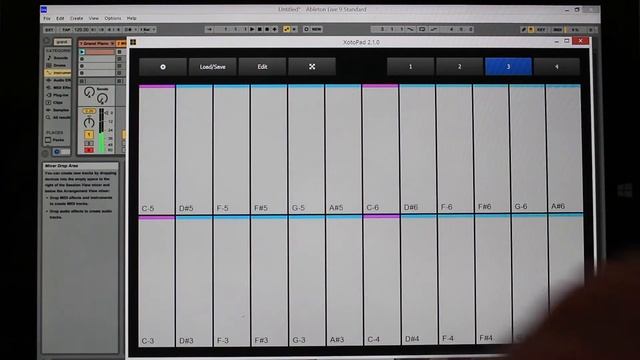Click the browser search field containing 'grand'
This screenshot has width=640, height=360.
62,42
